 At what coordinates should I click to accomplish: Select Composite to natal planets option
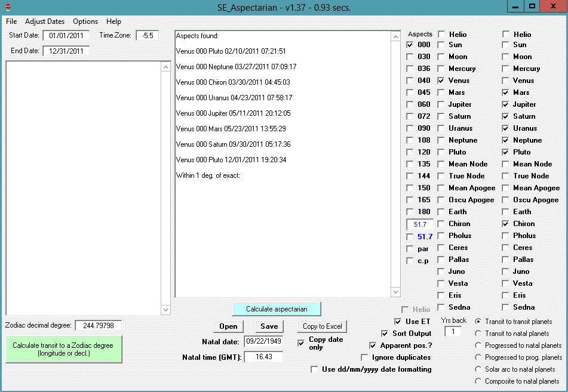(478, 381)
